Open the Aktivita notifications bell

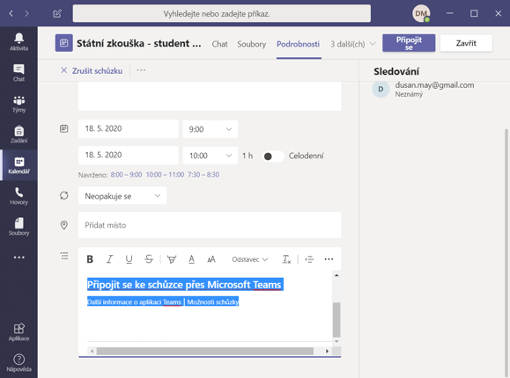pos(19,42)
